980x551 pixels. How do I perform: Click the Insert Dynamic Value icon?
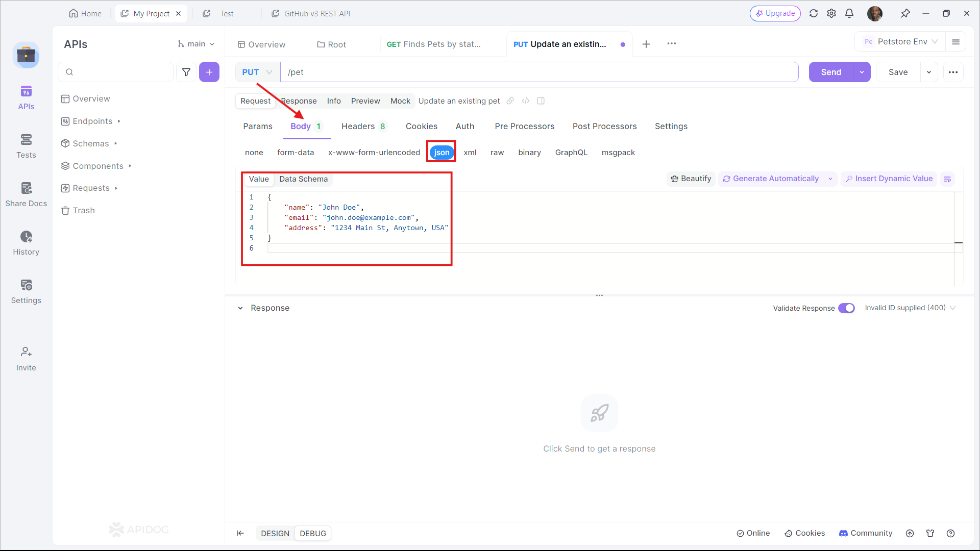pos(850,178)
